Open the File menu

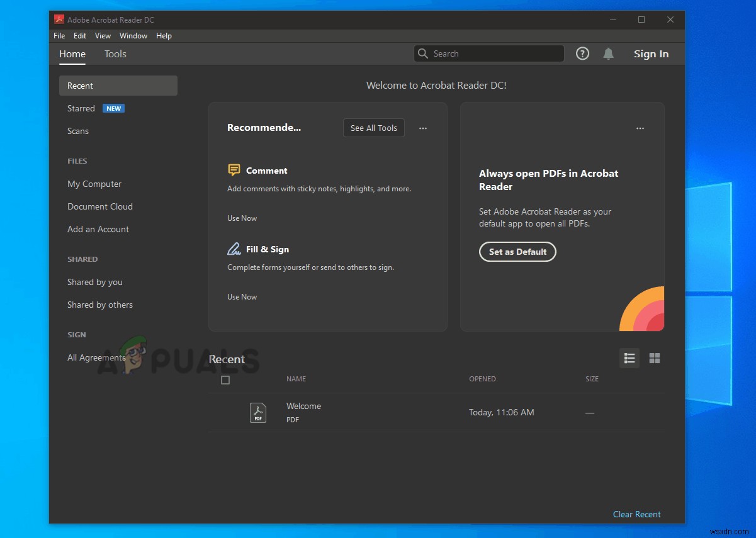(59, 36)
